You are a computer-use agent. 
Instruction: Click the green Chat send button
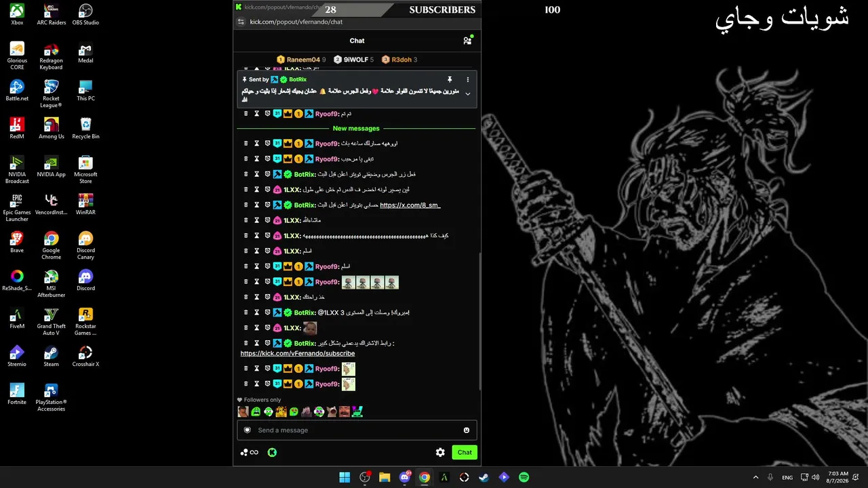coord(465,452)
